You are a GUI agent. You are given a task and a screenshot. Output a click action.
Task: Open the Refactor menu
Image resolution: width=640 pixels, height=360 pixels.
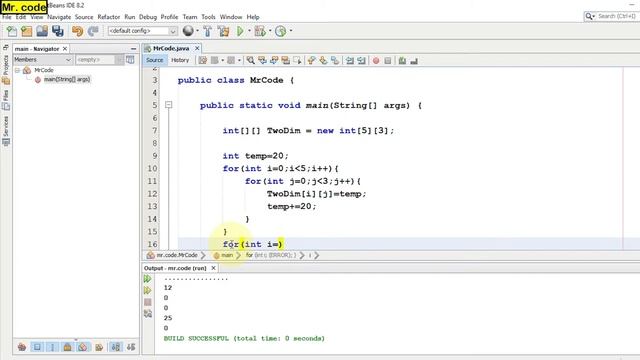[109, 17]
